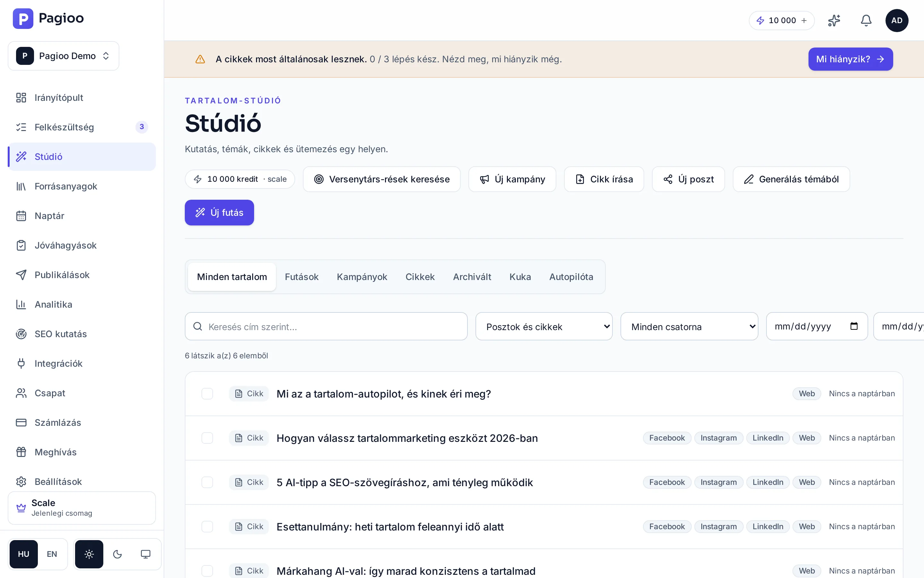Open the 'Posztok és cikkek' dropdown
Image resolution: width=924 pixels, height=578 pixels.
544,327
